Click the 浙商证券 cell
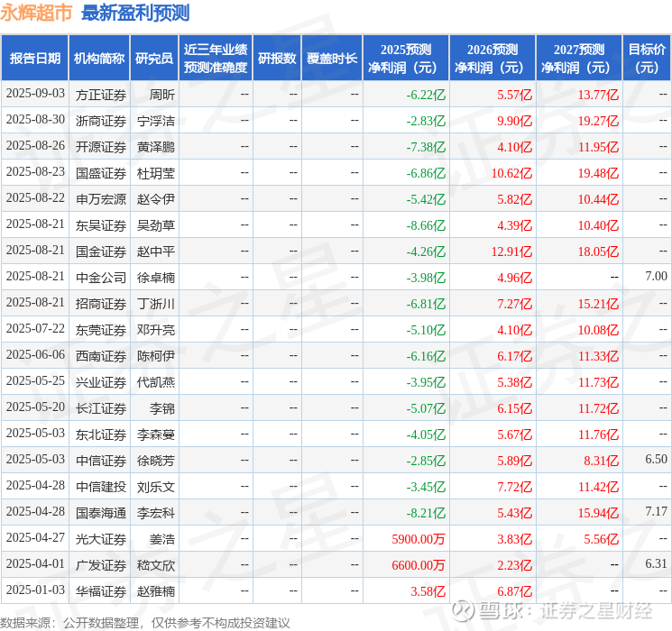 click(101, 121)
